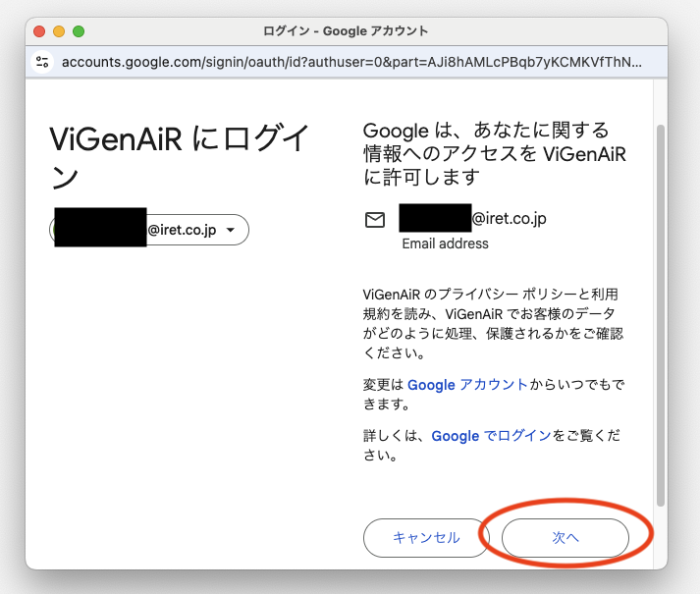The image size is (700, 594).
Task: Click the ログイン - Google アカウント window title
Action: coord(346,31)
